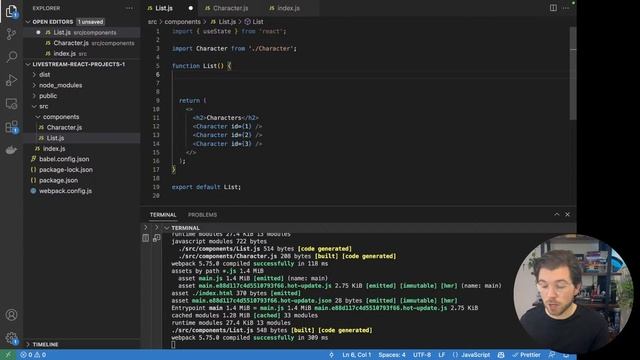This screenshot has height=360, width=640.
Task: Open Explorer views and more actions ellipsis
Action: click(129, 8)
